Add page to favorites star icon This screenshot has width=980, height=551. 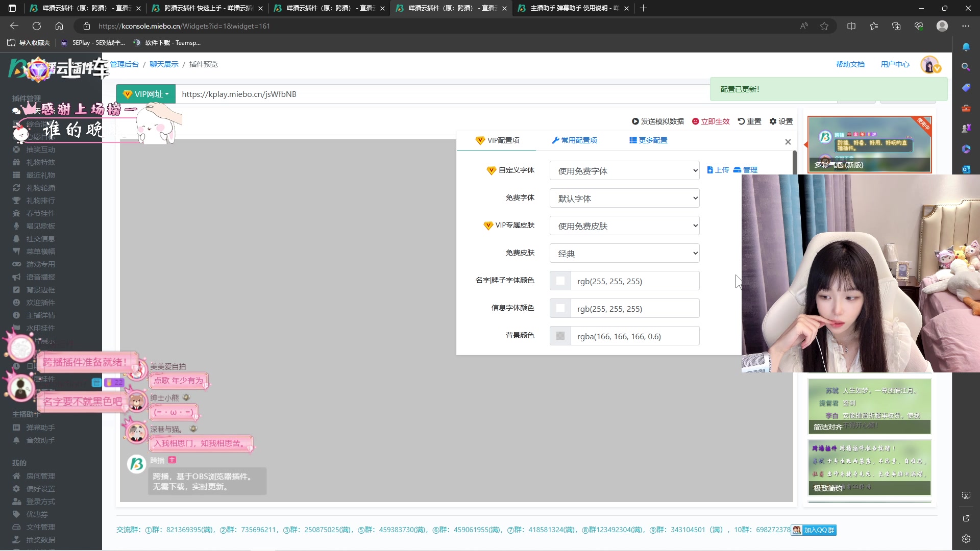824,26
